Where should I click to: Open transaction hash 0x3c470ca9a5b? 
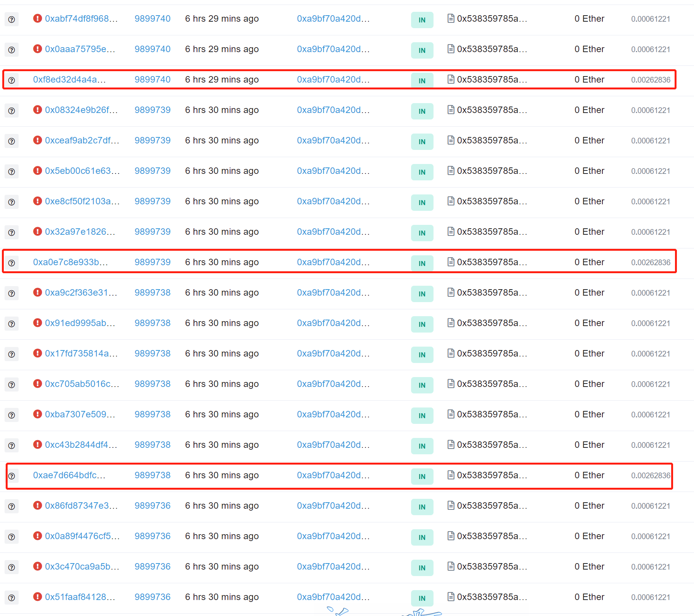click(x=82, y=567)
